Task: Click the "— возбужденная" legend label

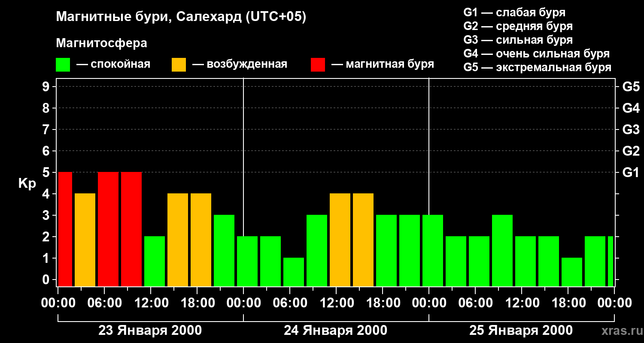Action: (x=240, y=64)
